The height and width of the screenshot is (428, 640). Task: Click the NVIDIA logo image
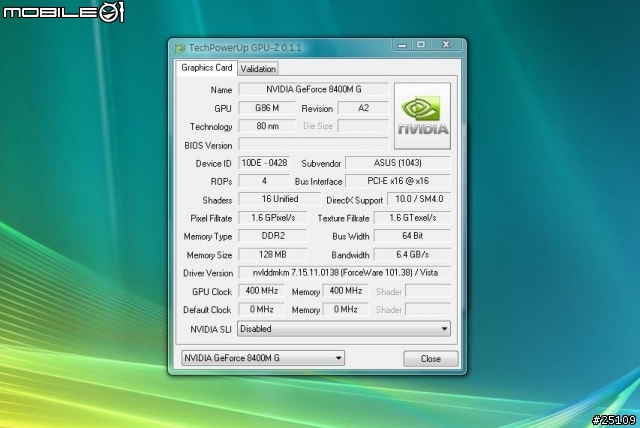point(422,116)
